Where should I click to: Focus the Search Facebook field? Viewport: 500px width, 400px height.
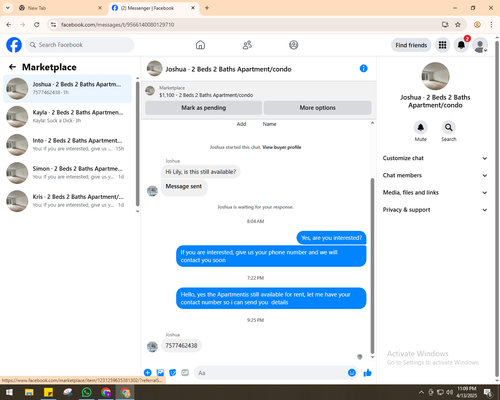pos(80,45)
